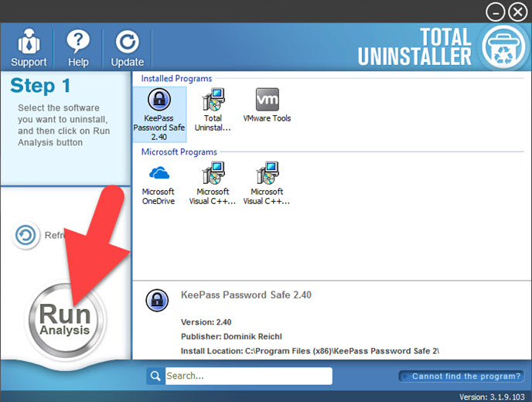Image resolution: width=532 pixels, height=402 pixels.
Task: Click the search magnifier icon
Action: [155, 376]
